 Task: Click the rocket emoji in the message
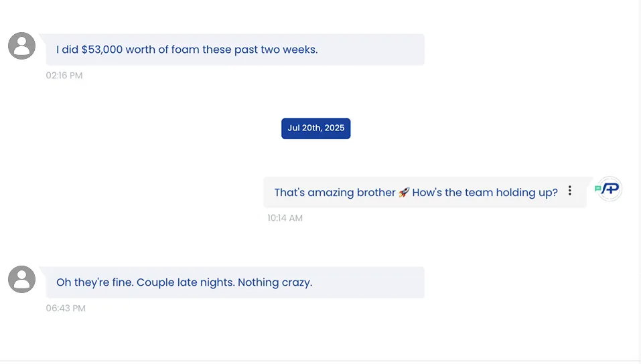404,193
